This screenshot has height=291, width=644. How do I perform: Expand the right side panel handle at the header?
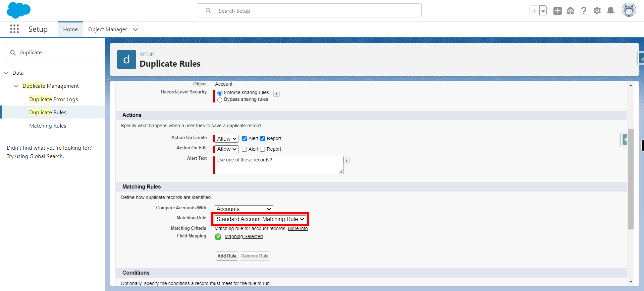[x=641, y=59]
